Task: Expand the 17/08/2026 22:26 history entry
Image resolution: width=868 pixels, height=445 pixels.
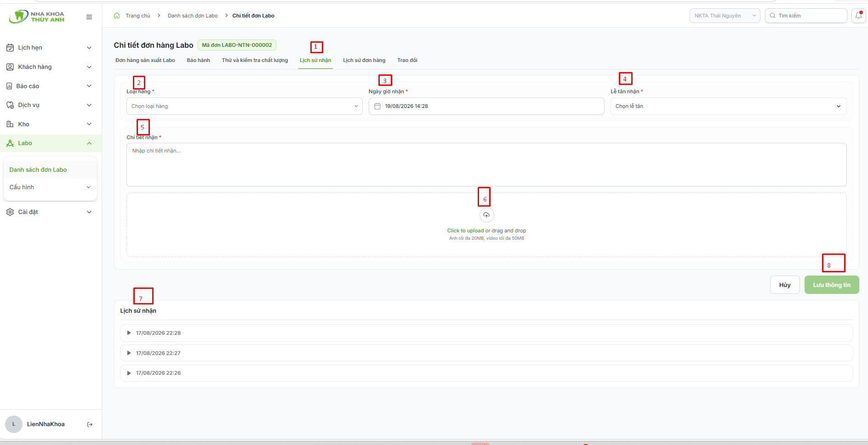Action: coord(486,373)
